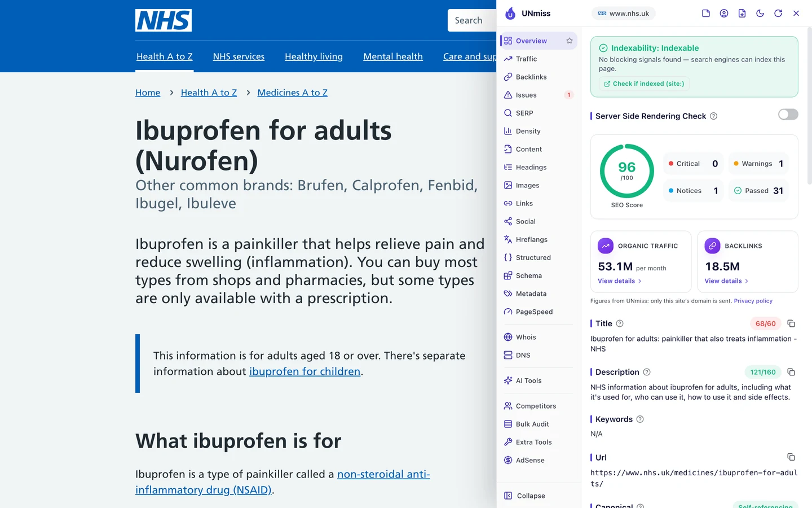Click help icon next to Description

pos(647,372)
